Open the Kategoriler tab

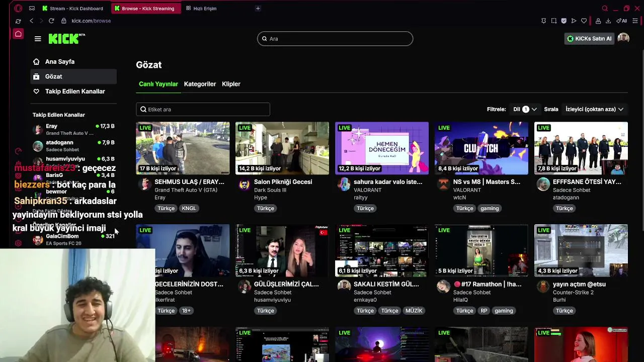point(200,84)
